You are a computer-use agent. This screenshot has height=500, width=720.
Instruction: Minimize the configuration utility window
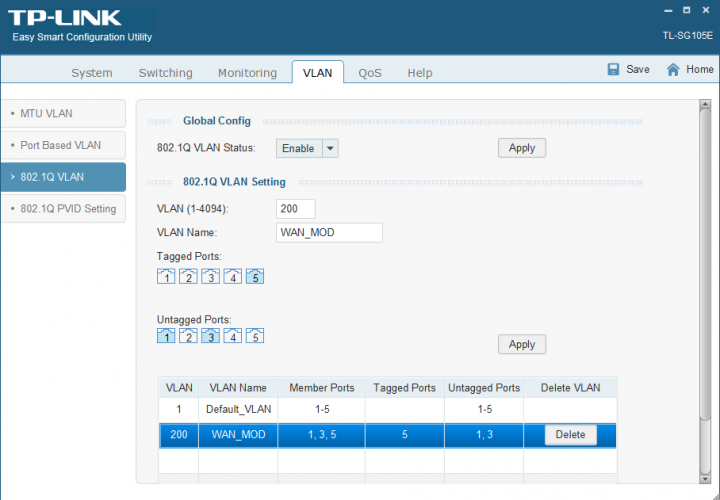669,11
